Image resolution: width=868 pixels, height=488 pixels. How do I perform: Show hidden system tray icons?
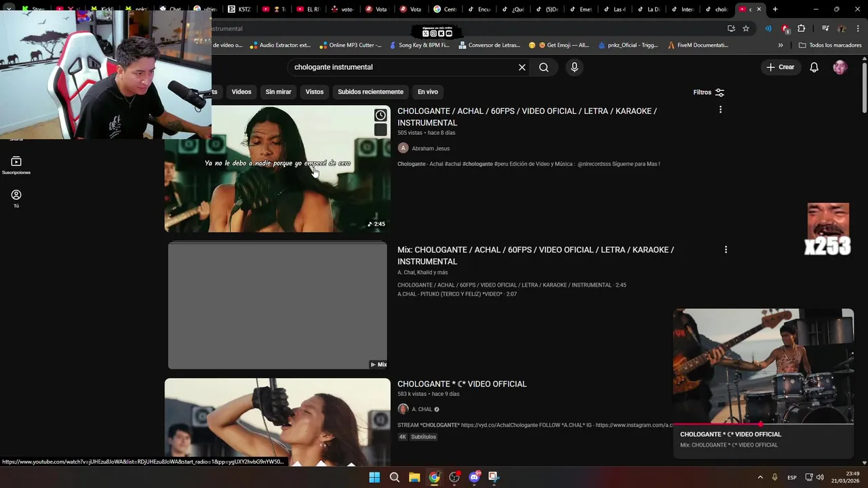760,477
